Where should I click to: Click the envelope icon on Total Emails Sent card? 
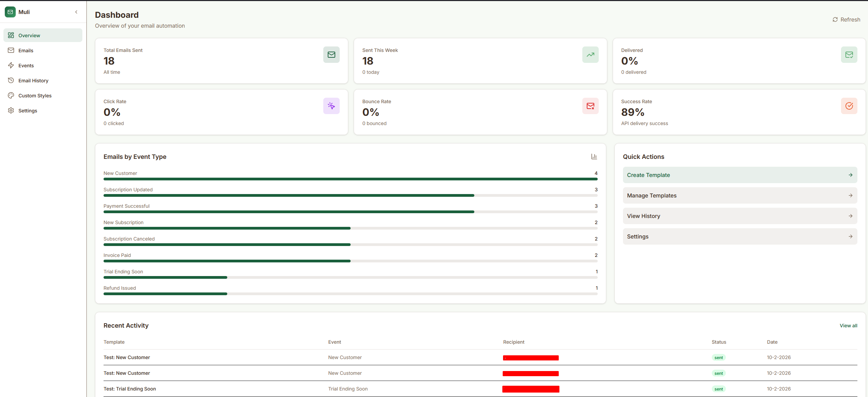pos(331,55)
